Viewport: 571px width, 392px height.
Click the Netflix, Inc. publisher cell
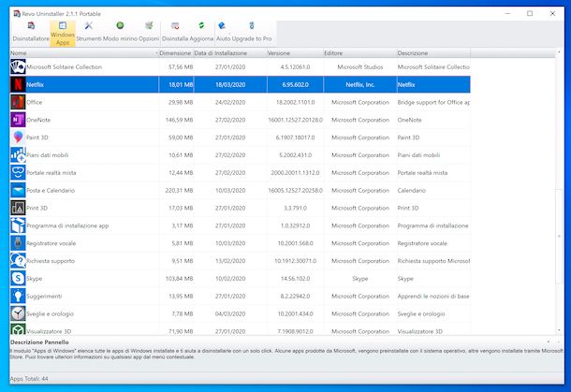click(x=360, y=84)
